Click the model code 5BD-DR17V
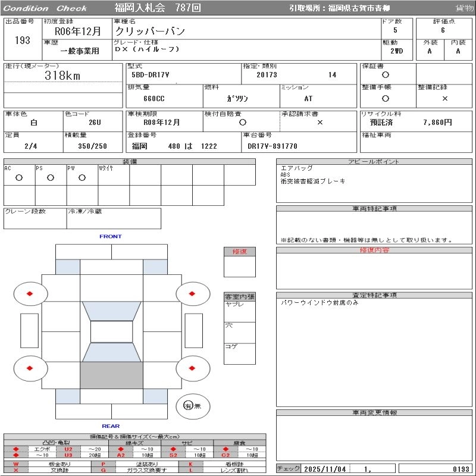Screen dimensions: 476x476 tap(151, 75)
